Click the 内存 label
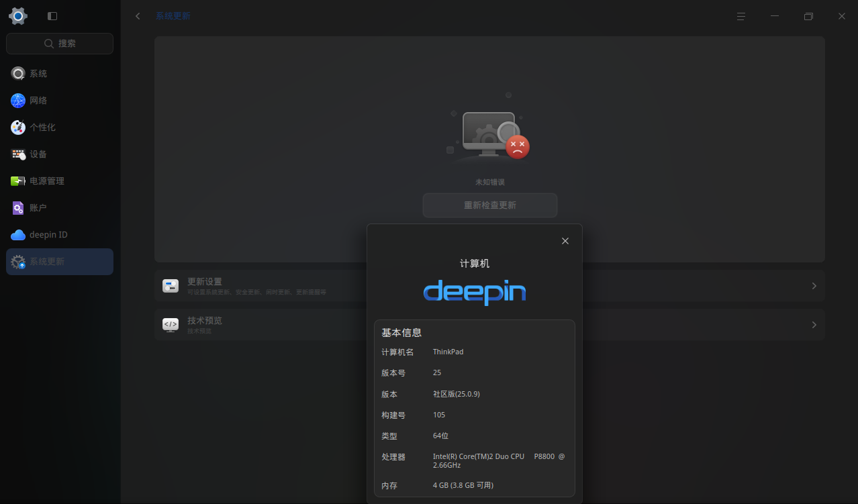858x504 pixels. click(x=389, y=485)
